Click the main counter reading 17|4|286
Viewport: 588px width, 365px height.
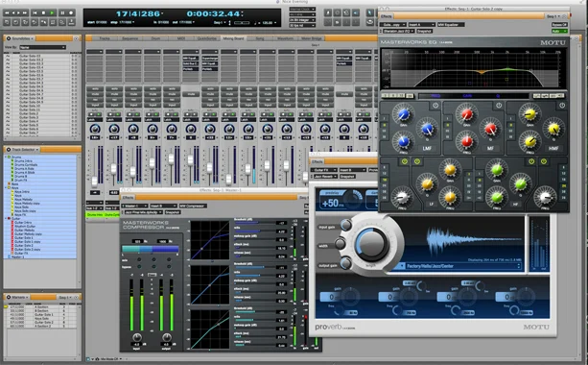pyautogui.click(x=139, y=13)
